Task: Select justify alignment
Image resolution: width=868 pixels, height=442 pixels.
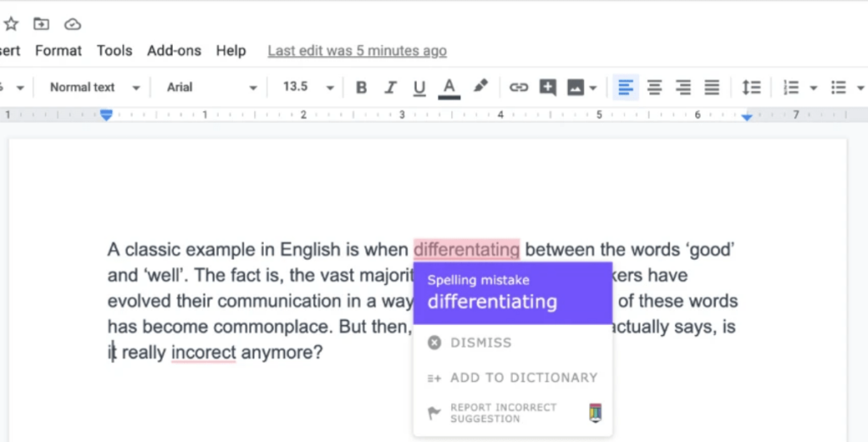Action: 712,87
